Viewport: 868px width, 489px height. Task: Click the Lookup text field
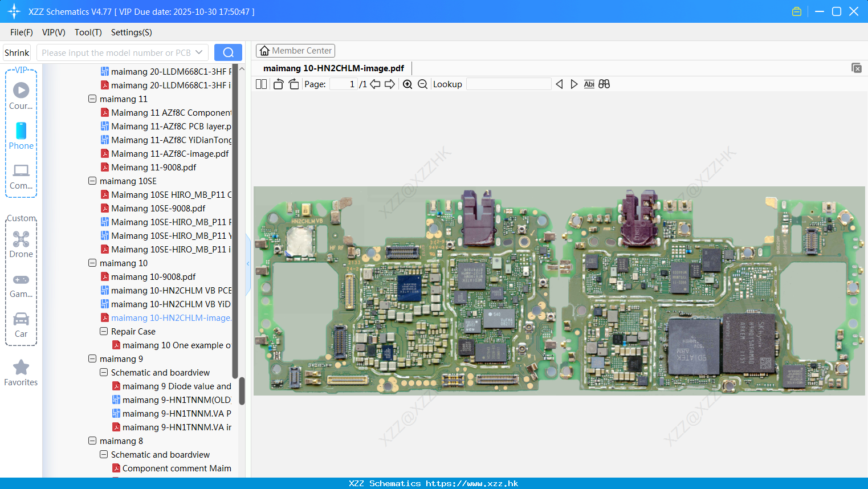[x=508, y=84]
